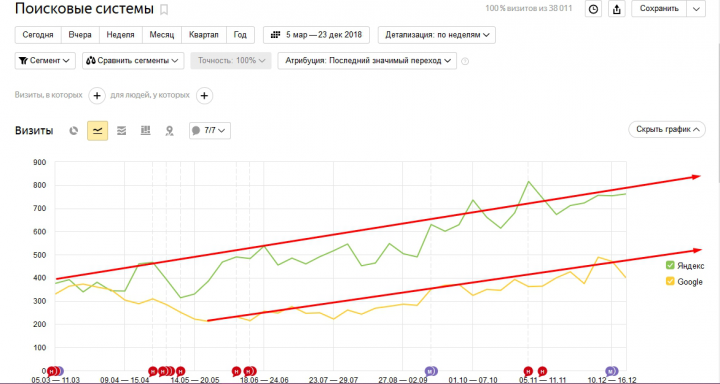The width and height of the screenshot is (720, 384).
Task: Collapse chart with Скрыть график
Action: click(667, 130)
